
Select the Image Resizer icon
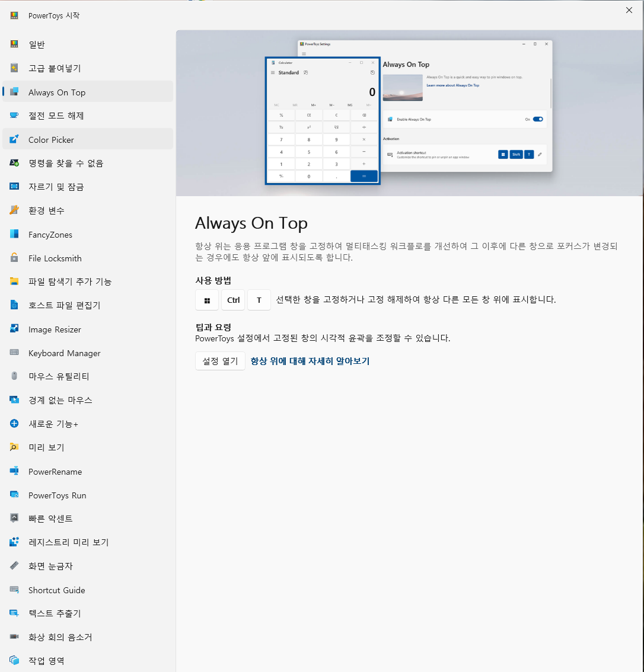tap(14, 329)
